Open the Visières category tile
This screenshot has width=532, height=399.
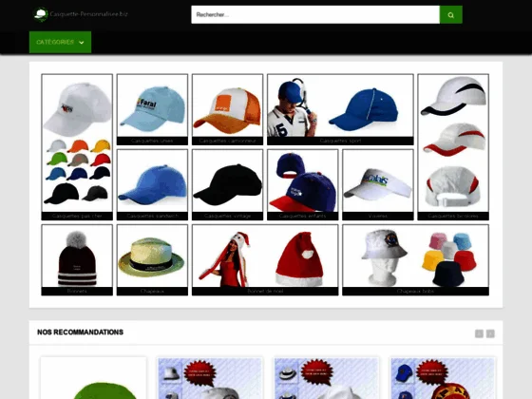(x=378, y=184)
